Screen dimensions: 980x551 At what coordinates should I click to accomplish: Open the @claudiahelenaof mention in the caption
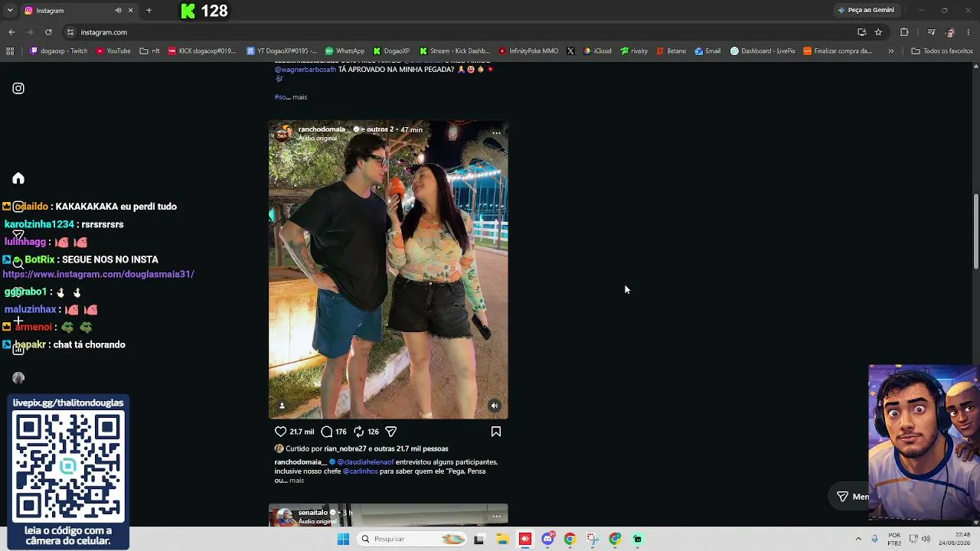[366, 462]
